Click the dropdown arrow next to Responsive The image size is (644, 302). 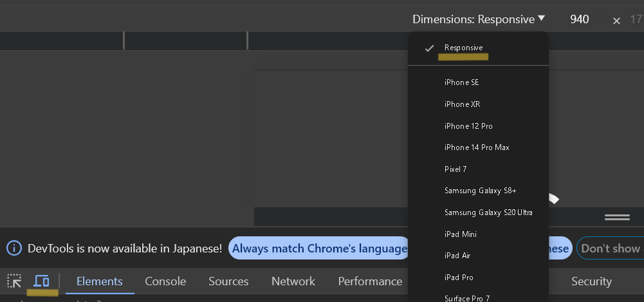tap(541, 18)
